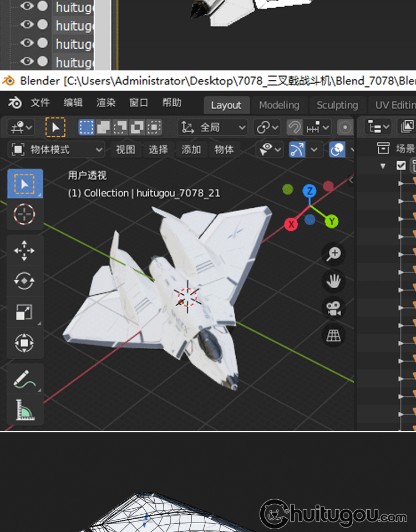Click the 添加 button in viewport header
Screen dimensions: 416x532
191,150
